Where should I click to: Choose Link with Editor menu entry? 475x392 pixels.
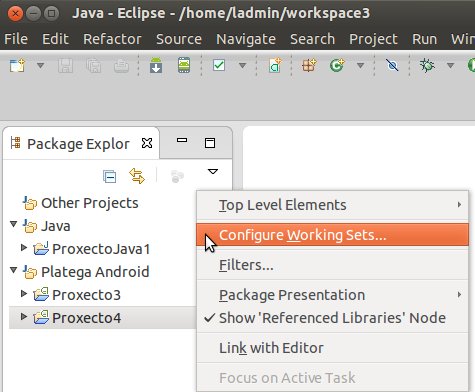(x=333, y=348)
